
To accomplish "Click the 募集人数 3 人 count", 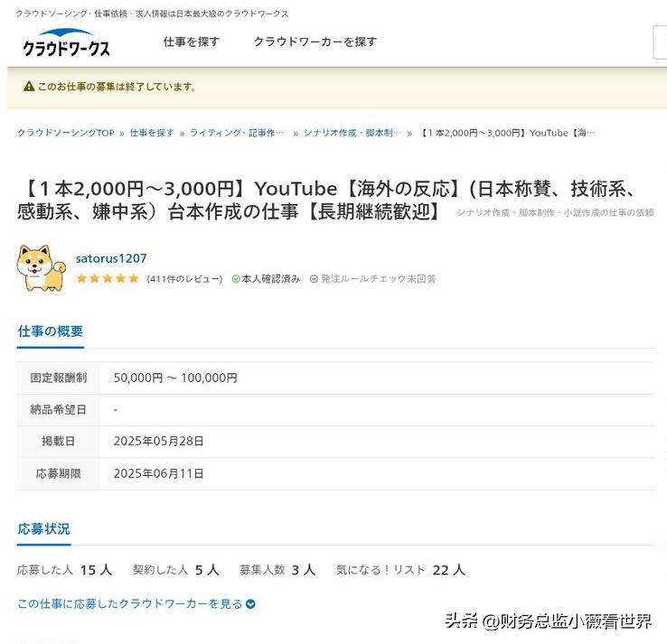I will click(277, 570).
